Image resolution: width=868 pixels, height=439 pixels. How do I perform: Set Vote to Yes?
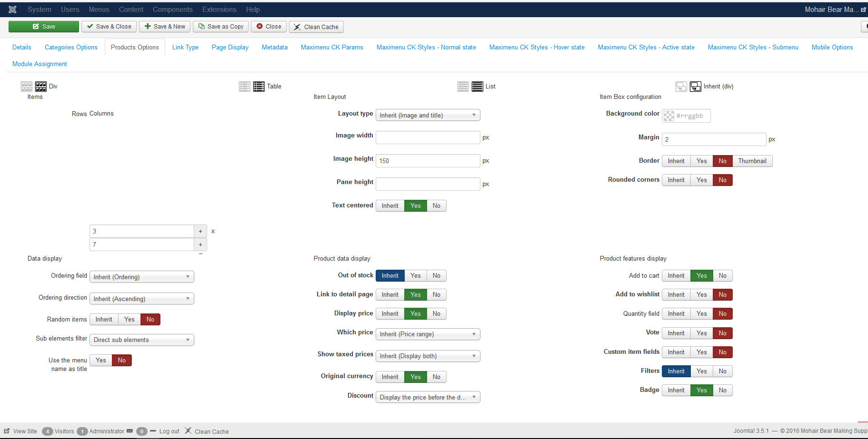tap(701, 333)
